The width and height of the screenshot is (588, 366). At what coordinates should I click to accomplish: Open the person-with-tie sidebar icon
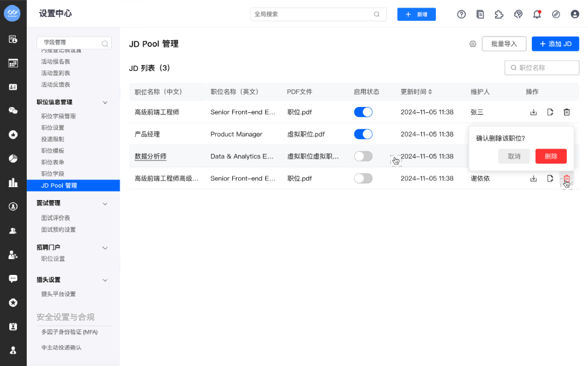click(13, 350)
